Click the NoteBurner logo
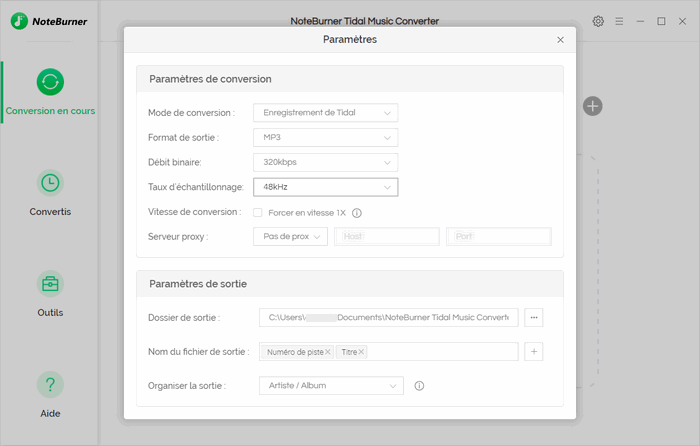700x446 pixels. click(49, 21)
